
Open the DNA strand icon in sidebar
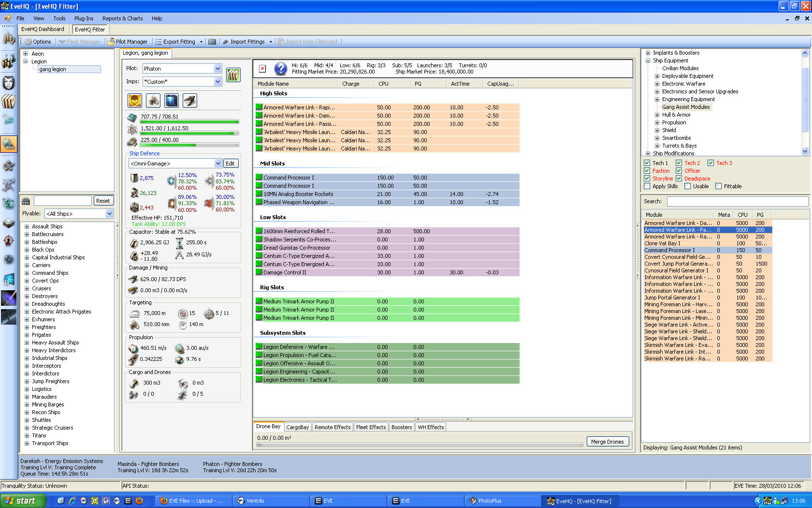[x=9, y=184]
